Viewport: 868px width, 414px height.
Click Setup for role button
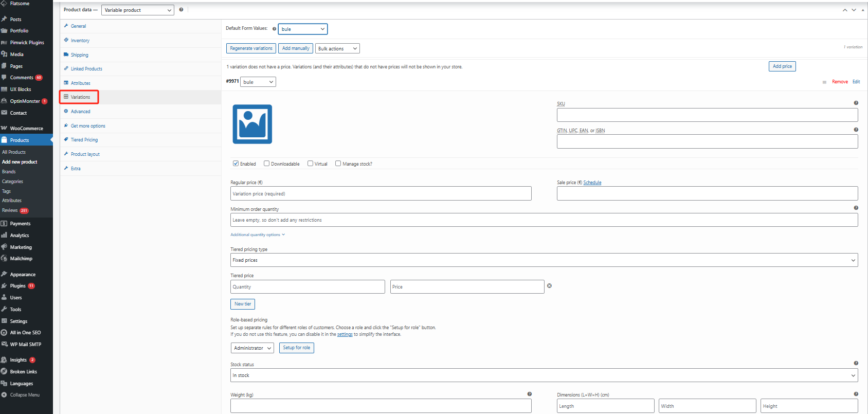click(297, 348)
